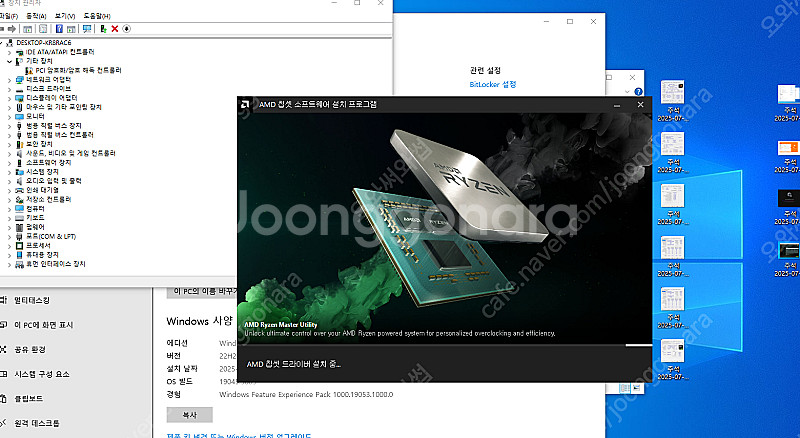Open the 도움말(H) menu
The height and width of the screenshot is (438, 800).
(97, 16)
